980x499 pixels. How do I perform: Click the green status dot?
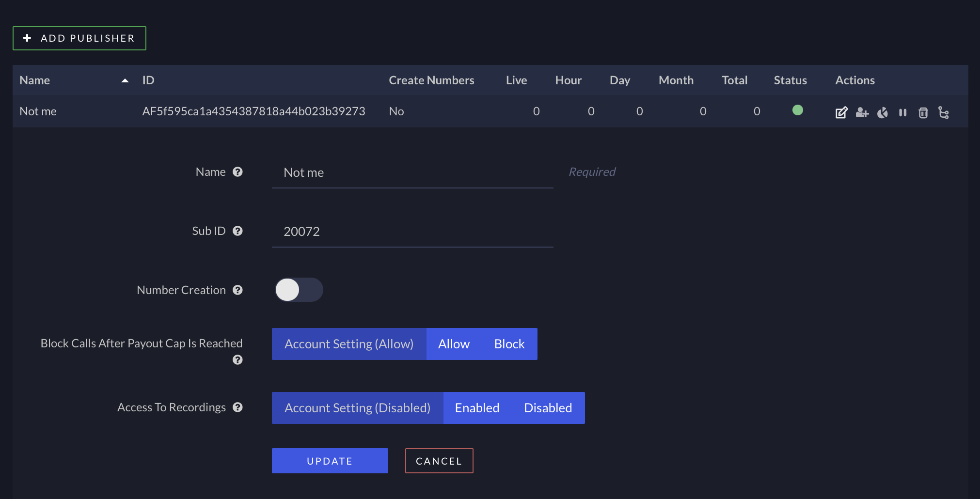click(x=798, y=110)
